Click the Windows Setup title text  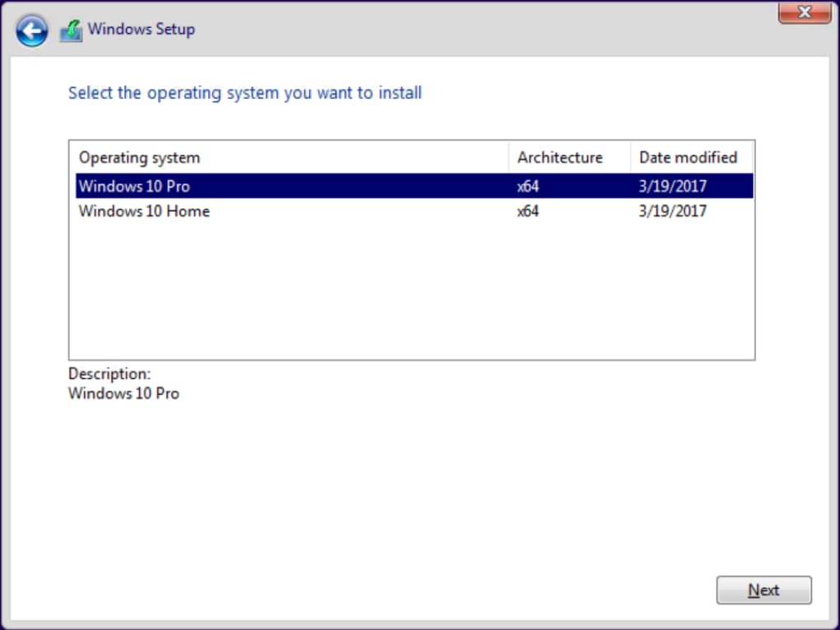(141, 30)
